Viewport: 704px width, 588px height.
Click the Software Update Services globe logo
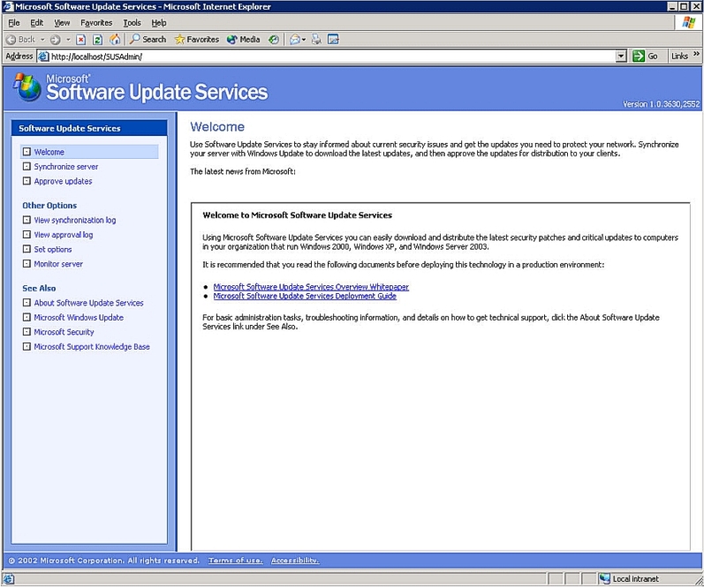[26, 87]
